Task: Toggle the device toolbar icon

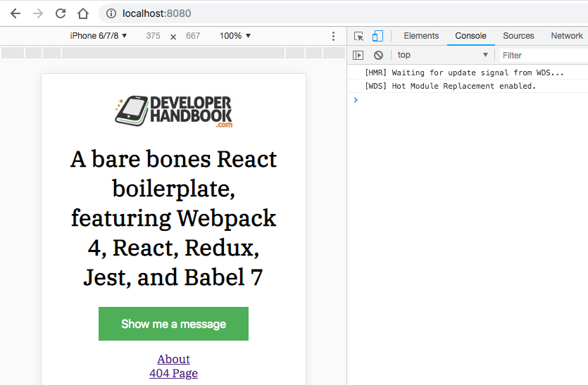Action: 377,36
